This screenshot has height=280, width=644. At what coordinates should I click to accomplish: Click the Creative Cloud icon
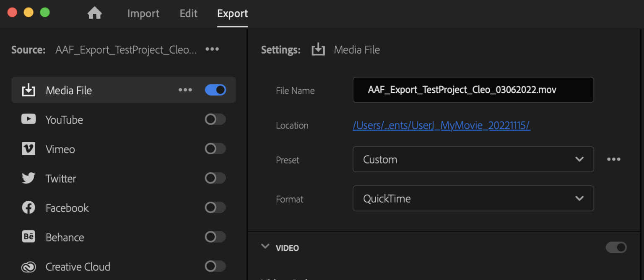pyautogui.click(x=29, y=267)
